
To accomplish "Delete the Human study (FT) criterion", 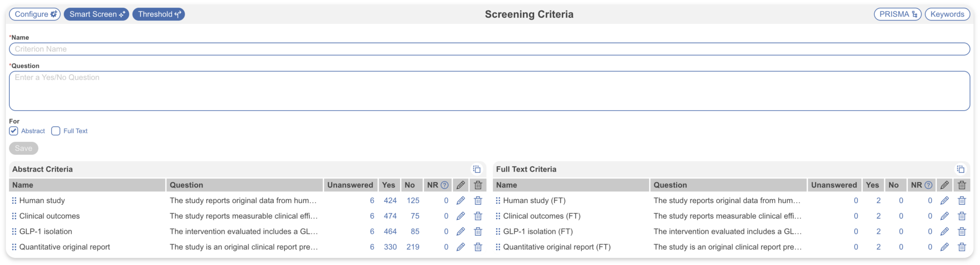I will point(962,201).
